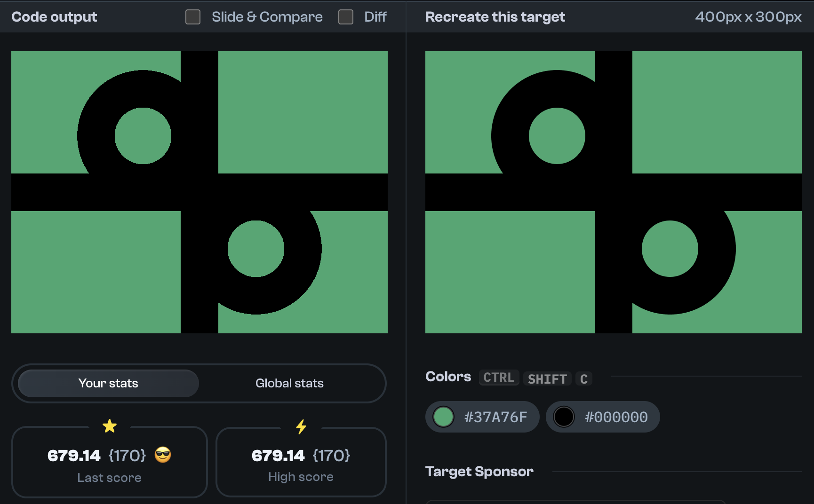This screenshot has height=504, width=814.
Task: Click the Code output heading
Action: click(54, 16)
